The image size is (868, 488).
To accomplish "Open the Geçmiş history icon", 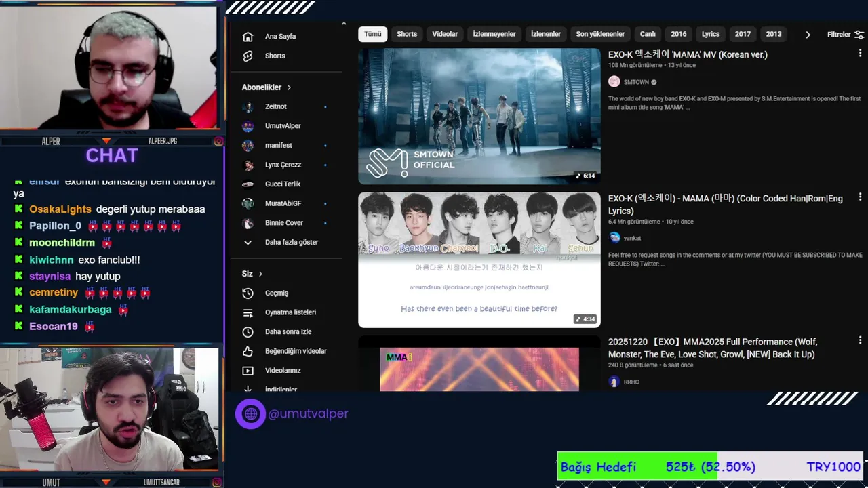I will coord(248,293).
